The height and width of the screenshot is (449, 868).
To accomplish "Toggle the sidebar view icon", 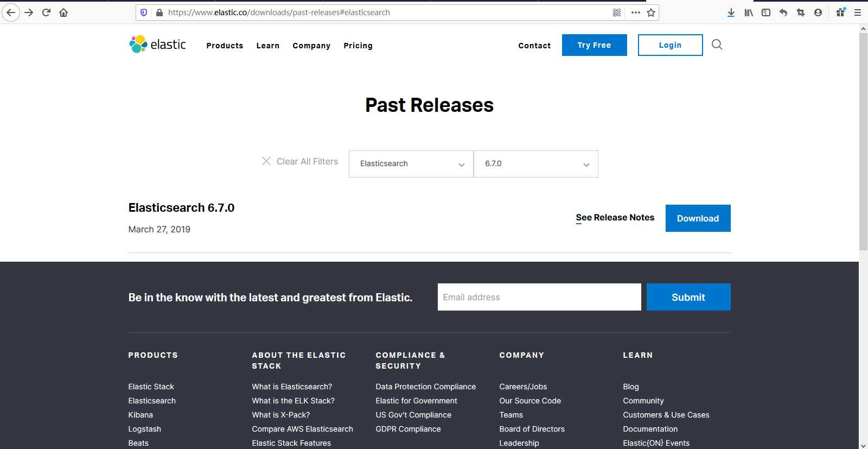I will click(766, 12).
